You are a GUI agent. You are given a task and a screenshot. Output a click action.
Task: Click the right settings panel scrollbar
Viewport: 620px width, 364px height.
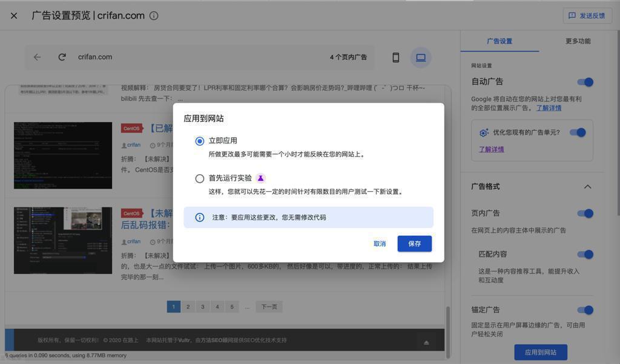pyautogui.click(x=618, y=123)
